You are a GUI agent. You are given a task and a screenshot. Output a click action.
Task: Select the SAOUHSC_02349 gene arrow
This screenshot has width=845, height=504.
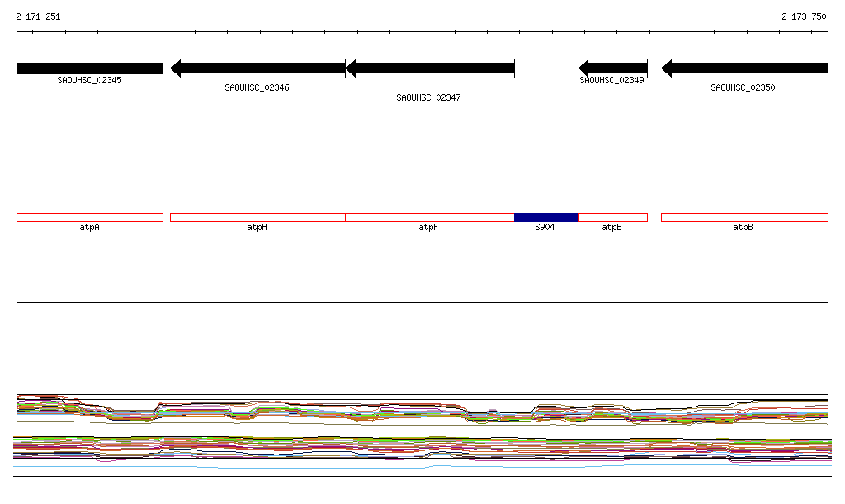pyautogui.click(x=613, y=68)
